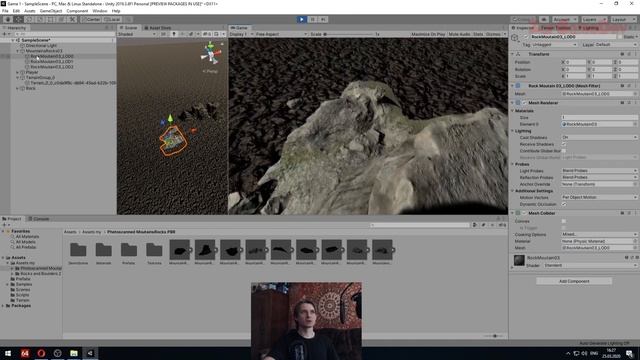
Task: Open the Windows Start menu
Action: coord(8,353)
